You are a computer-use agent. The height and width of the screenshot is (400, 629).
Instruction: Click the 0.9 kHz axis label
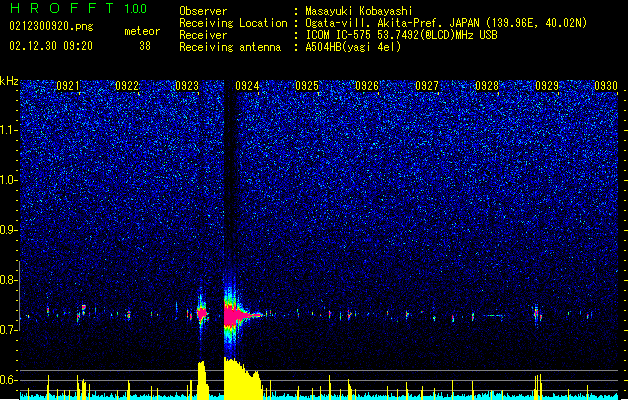click(x=9, y=230)
